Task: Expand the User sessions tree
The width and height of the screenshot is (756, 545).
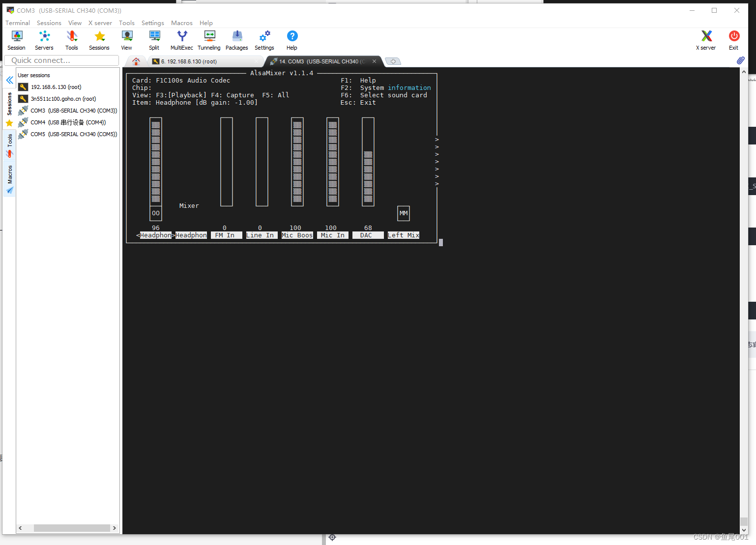Action: (34, 75)
